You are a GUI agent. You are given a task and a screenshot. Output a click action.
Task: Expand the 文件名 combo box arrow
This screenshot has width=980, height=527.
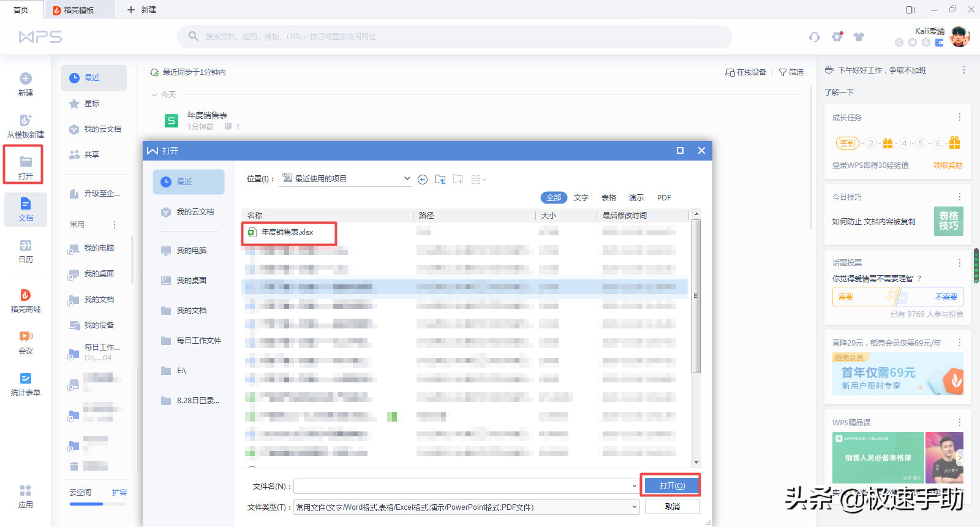click(x=634, y=486)
